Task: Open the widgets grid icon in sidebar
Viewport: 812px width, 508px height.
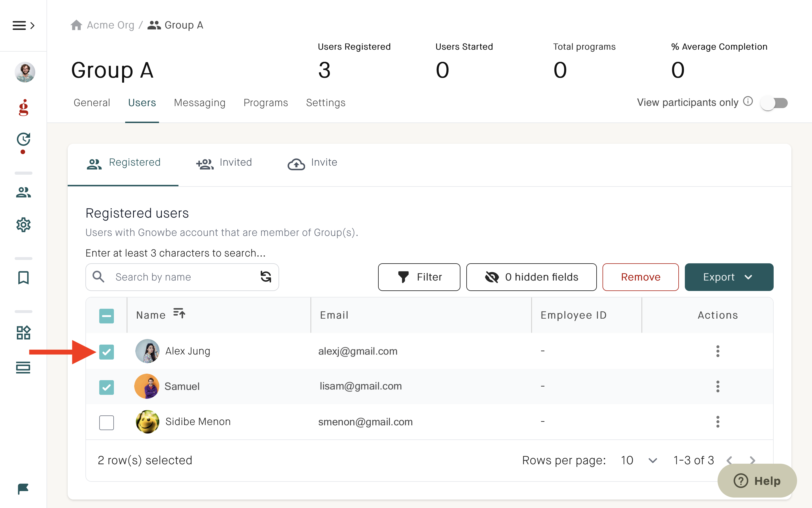Action: pos(23,333)
